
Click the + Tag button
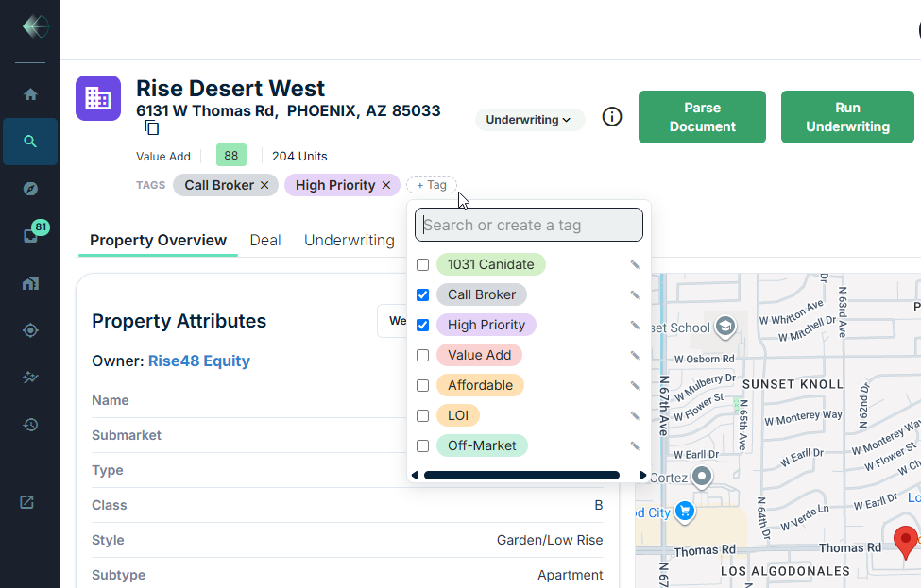[x=432, y=185]
